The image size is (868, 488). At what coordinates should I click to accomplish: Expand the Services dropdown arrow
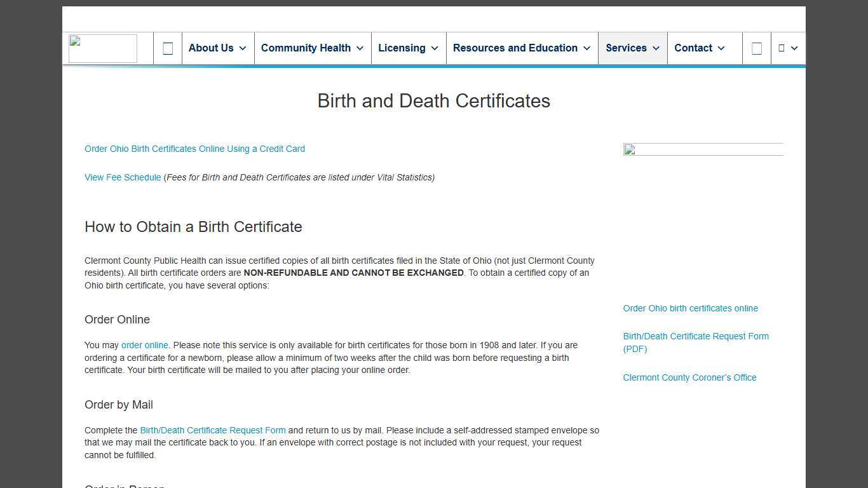pos(656,48)
